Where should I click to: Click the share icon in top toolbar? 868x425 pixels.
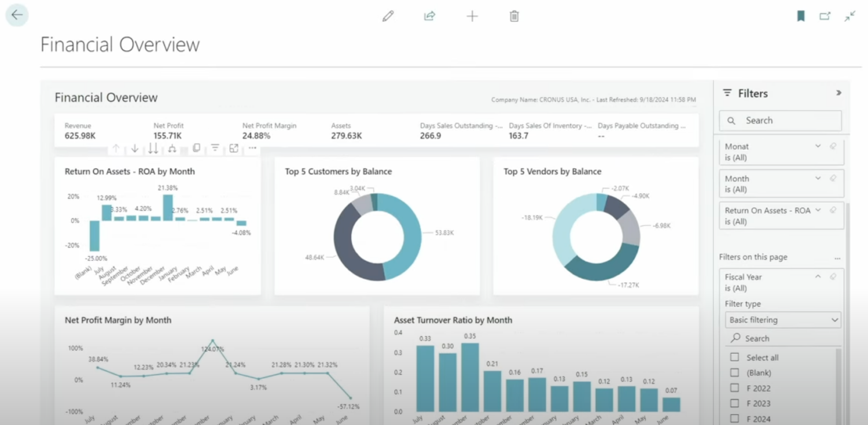tap(429, 16)
